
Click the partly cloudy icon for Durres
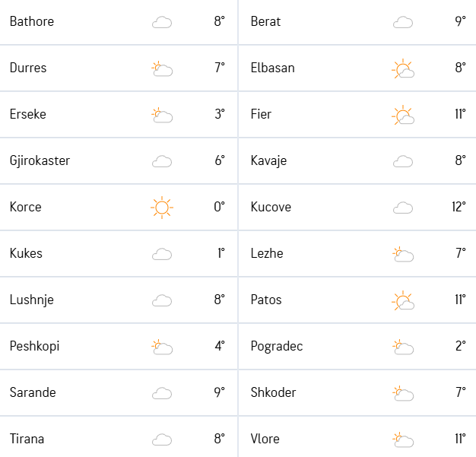pos(162,68)
